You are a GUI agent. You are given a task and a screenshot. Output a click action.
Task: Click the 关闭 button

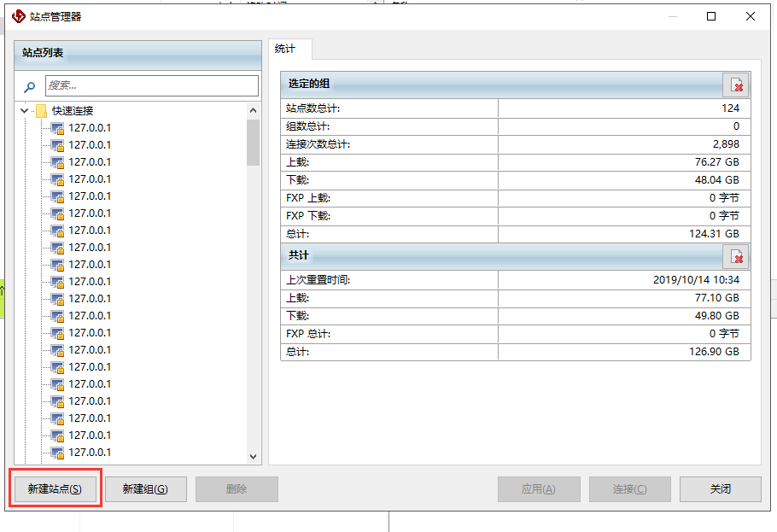click(720, 489)
